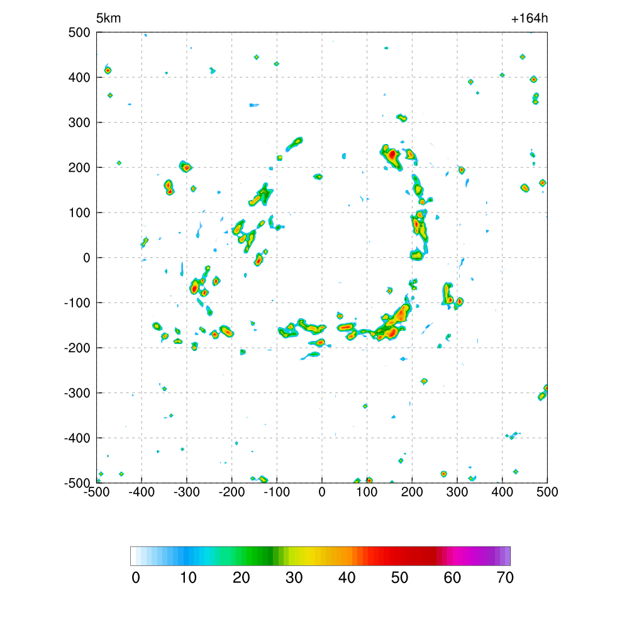Pick the colorbar label 40
This screenshot has height=644, width=644.
347,578
